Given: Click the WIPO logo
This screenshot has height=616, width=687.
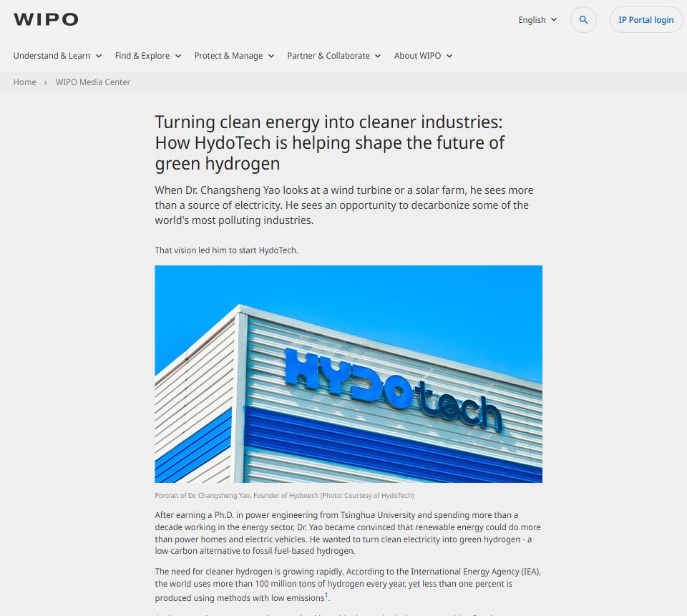Looking at the screenshot, I should [46, 19].
